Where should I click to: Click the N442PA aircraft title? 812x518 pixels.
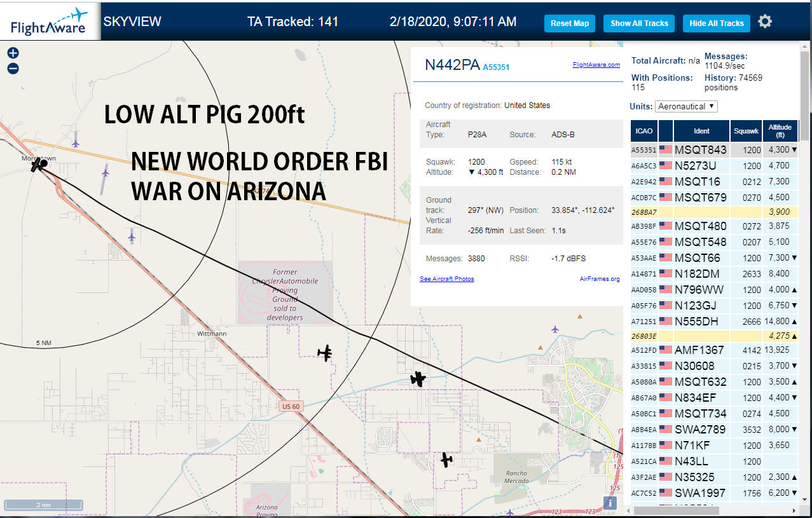pyautogui.click(x=452, y=65)
